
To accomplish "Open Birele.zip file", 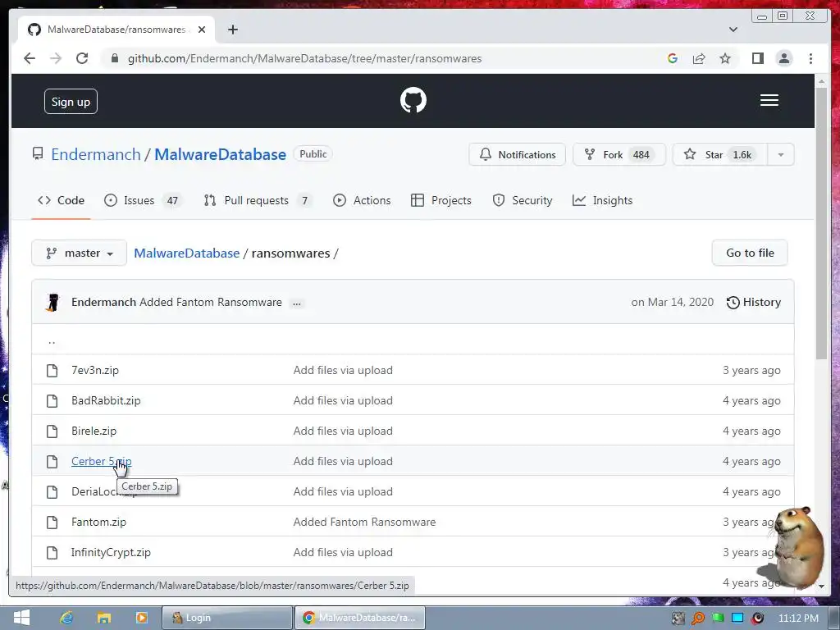I will [94, 431].
